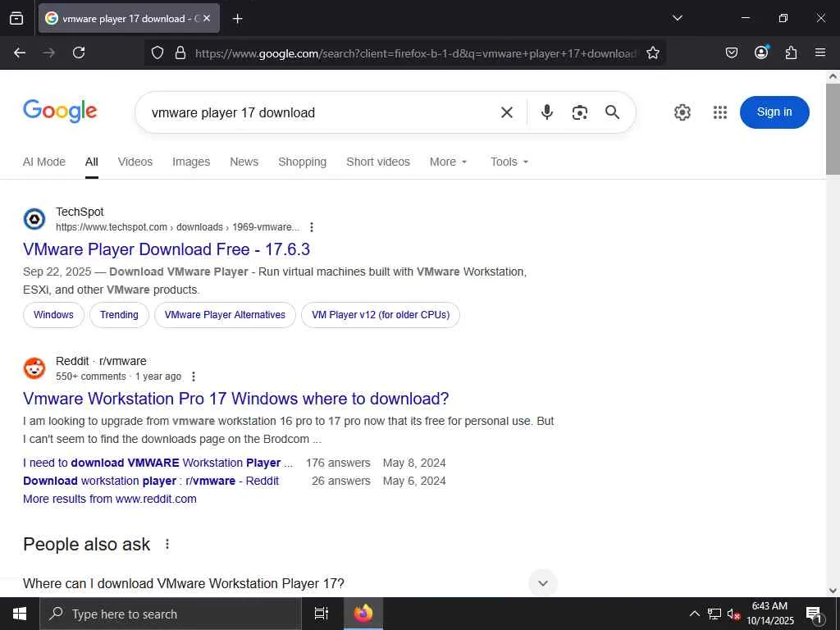Click page vertical scrollbar thumb
The height and width of the screenshot is (630, 840).
coord(833,129)
